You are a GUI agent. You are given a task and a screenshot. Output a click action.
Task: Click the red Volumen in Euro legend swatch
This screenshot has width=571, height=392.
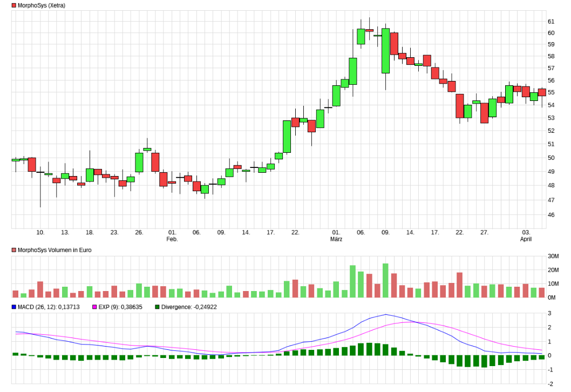click(14, 250)
